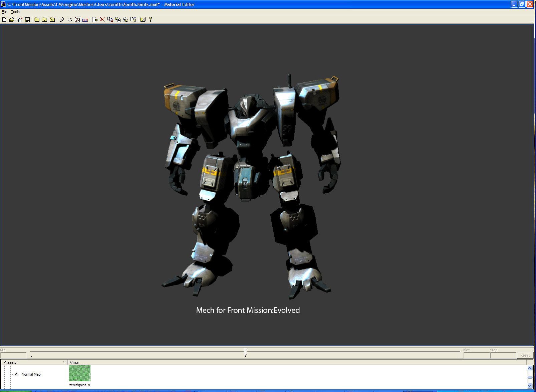Open the File menu
536x392 pixels.
tap(4, 12)
